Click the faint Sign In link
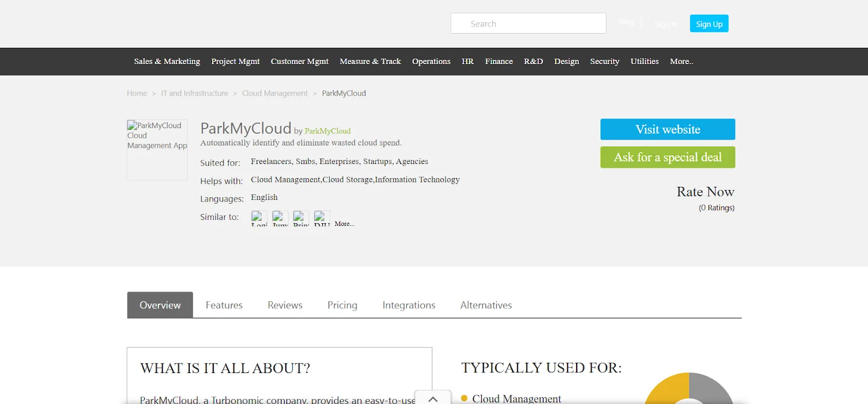This screenshot has height=404, width=868. point(666,24)
